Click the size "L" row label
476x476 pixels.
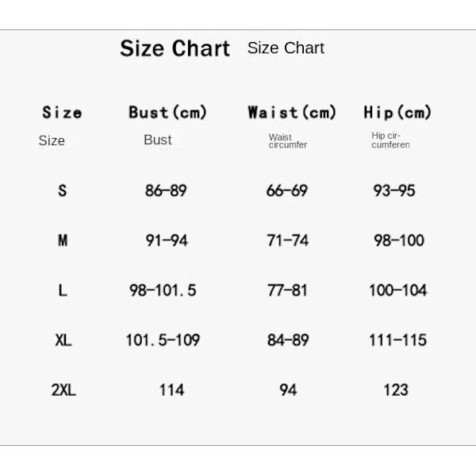[63, 290]
